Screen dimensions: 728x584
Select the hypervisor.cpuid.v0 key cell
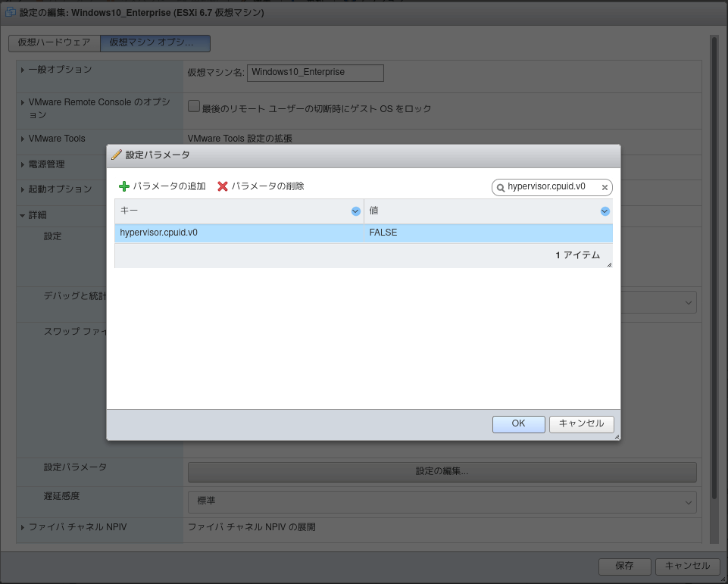pos(239,233)
